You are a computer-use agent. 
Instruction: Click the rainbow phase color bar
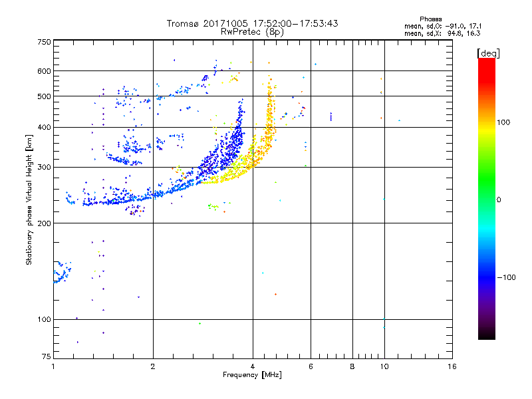coord(487,198)
